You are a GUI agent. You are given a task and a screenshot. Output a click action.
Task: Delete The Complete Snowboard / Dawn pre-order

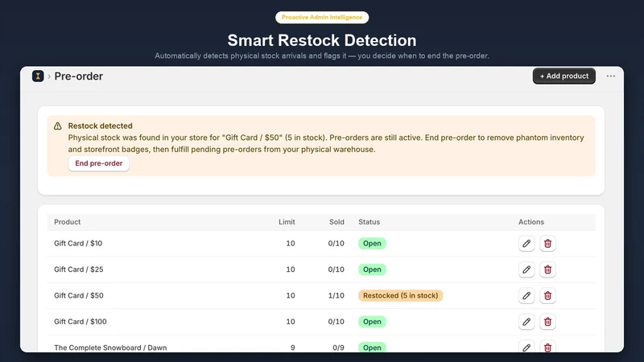tap(547, 348)
